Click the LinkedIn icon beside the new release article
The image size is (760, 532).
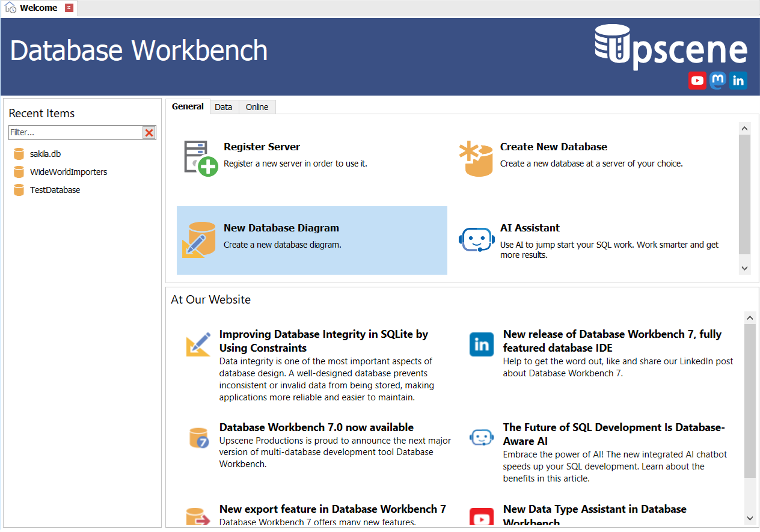tap(482, 344)
